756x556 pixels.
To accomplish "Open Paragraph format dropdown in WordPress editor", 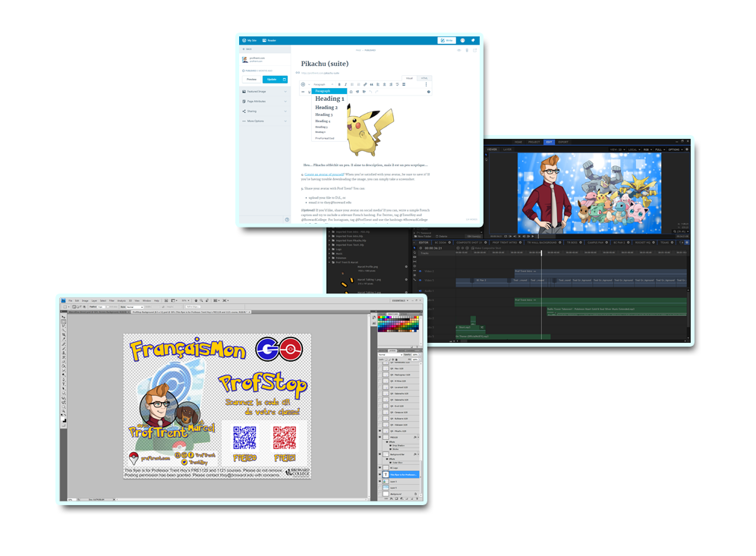I will (x=323, y=84).
